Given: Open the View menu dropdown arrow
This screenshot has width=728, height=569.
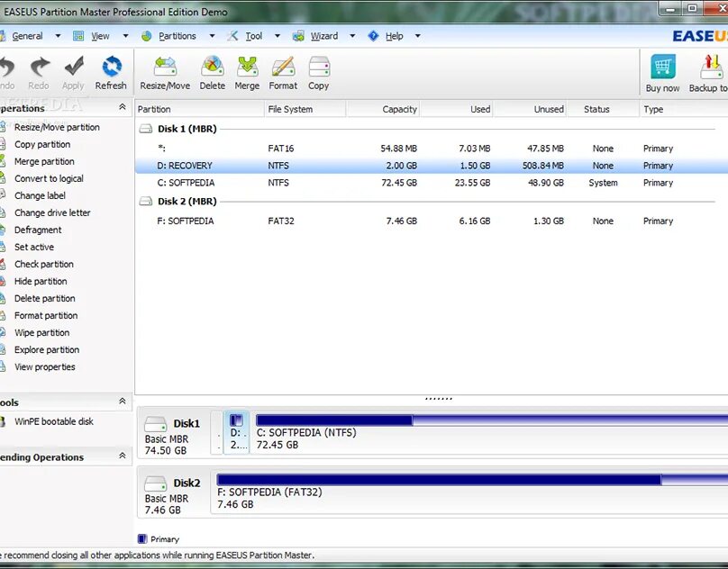Looking at the screenshot, I should (x=125, y=36).
